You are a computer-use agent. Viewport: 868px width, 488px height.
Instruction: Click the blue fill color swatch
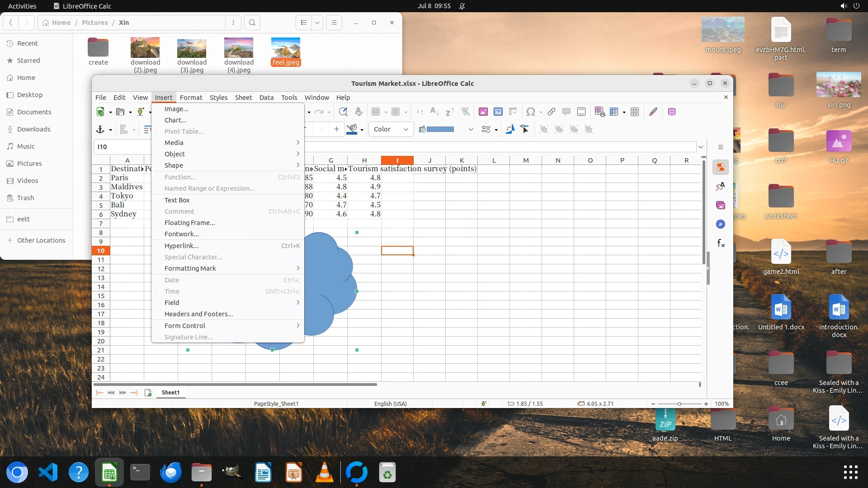(x=440, y=130)
